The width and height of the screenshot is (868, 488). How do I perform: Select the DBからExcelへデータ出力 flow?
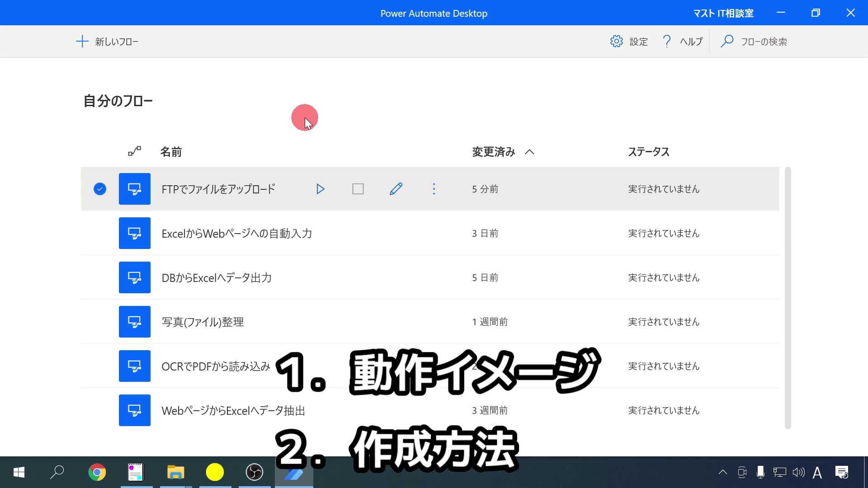click(x=217, y=277)
